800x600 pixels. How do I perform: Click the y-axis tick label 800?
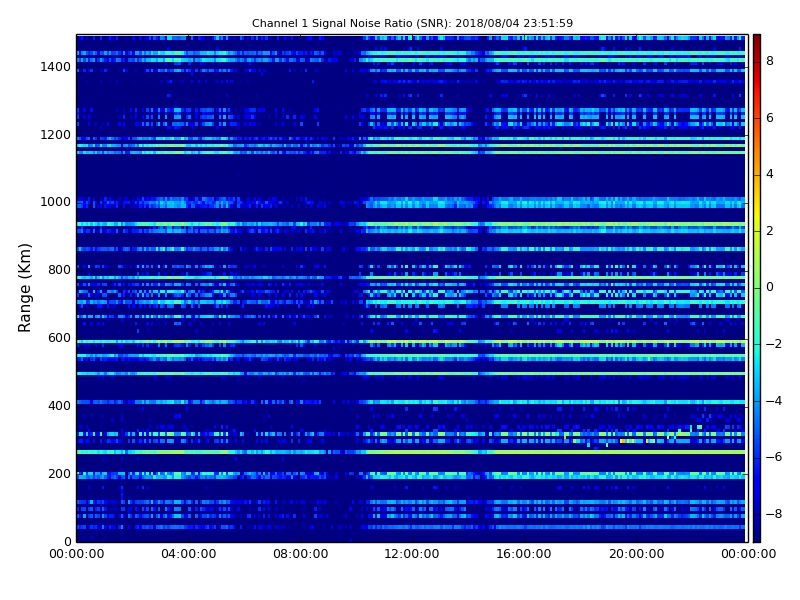click(59, 270)
